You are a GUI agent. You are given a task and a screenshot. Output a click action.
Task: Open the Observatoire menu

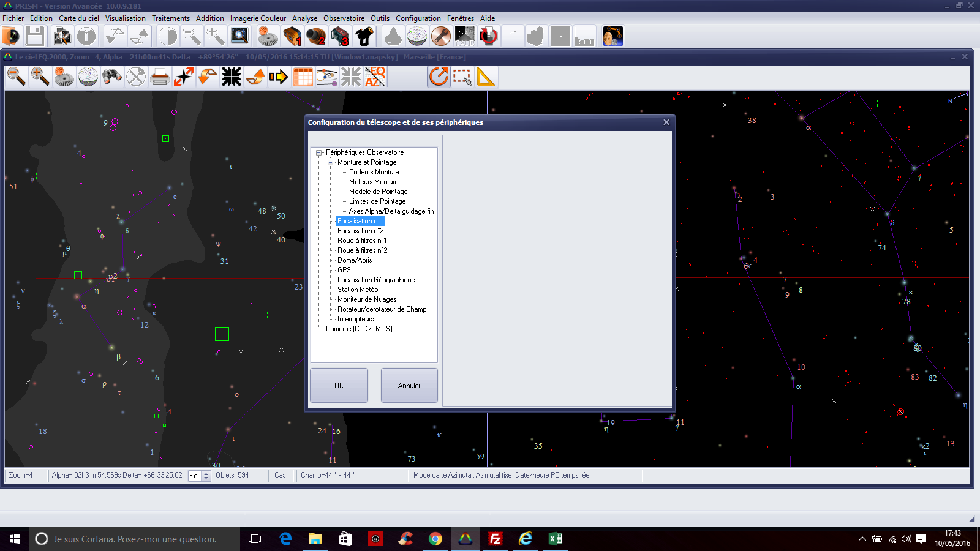(344, 18)
